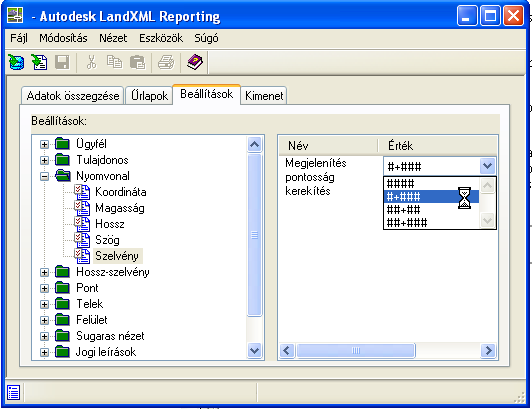Click the paste clipboard icon

point(137,62)
